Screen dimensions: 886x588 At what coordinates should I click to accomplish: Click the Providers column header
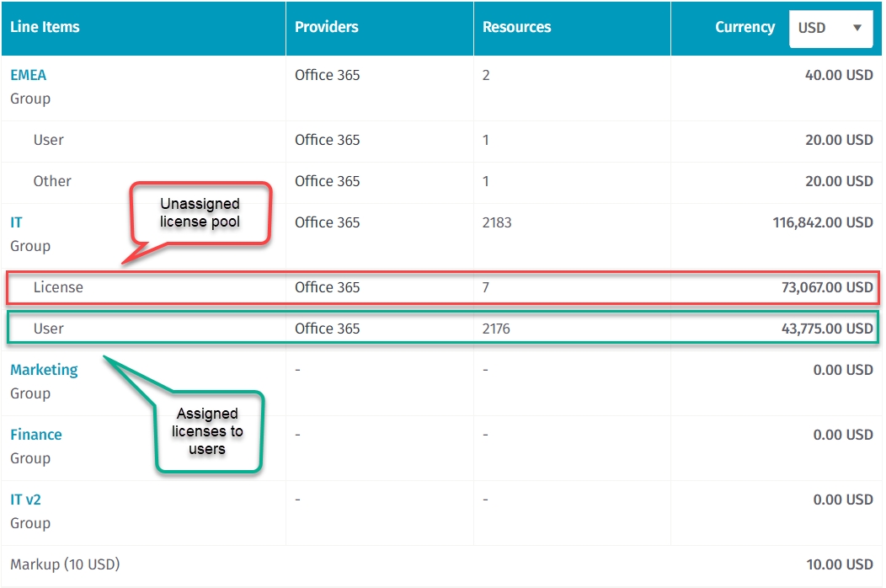coord(326,27)
